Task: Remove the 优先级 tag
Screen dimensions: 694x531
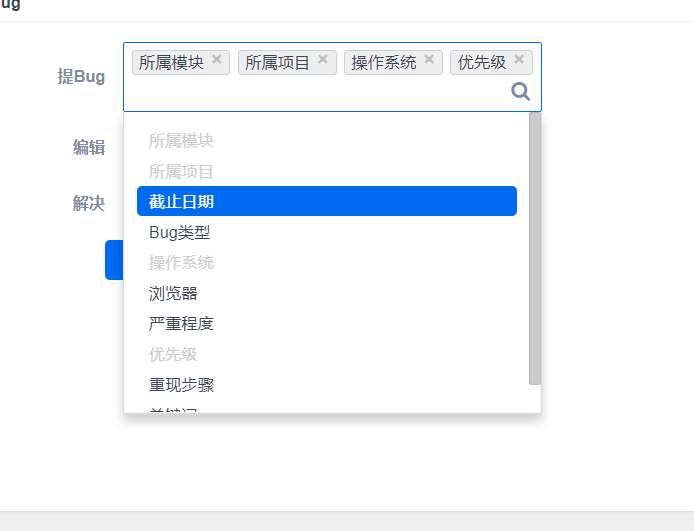Action: tap(519, 60)
